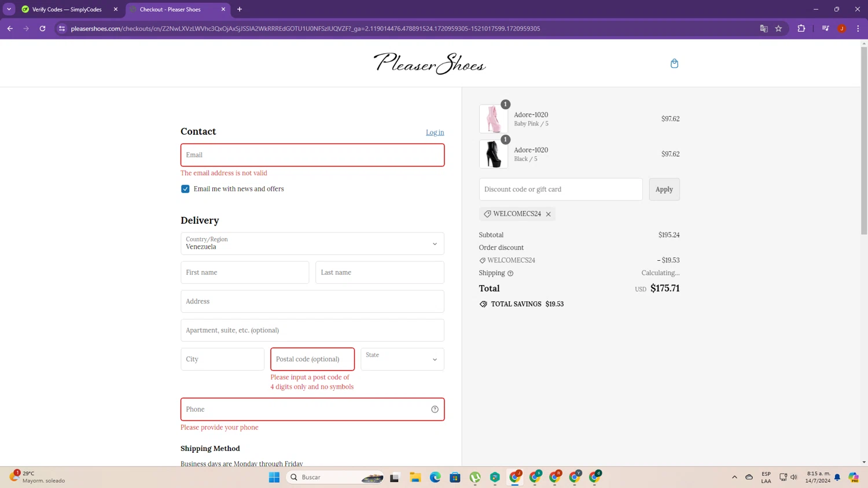The height and width of the screenshot is (488, 868).
Task: Open OneDrive cloud tray icon
Action: click(749, 477)
